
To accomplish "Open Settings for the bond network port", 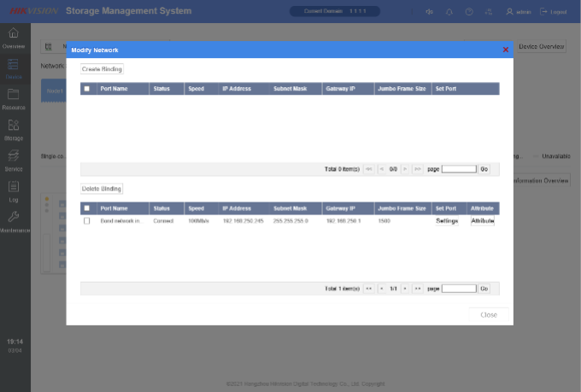I will pos(447,221).
